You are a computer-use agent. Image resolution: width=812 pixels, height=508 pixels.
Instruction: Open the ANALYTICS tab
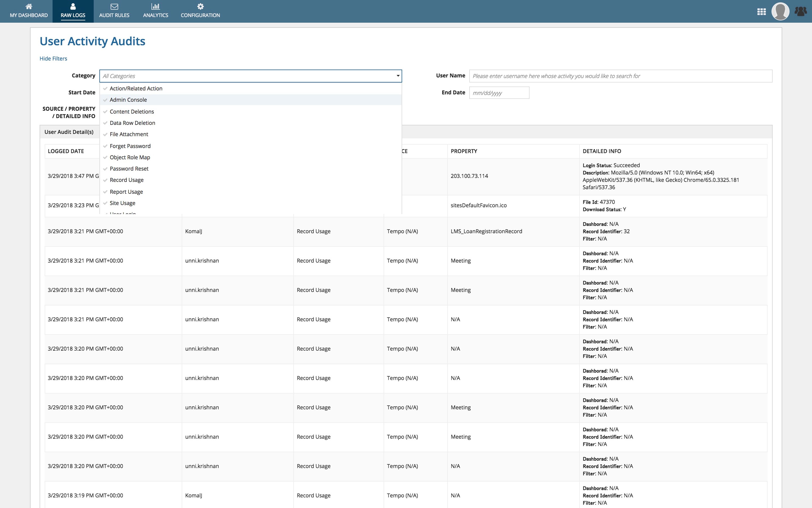coord(155,11)
